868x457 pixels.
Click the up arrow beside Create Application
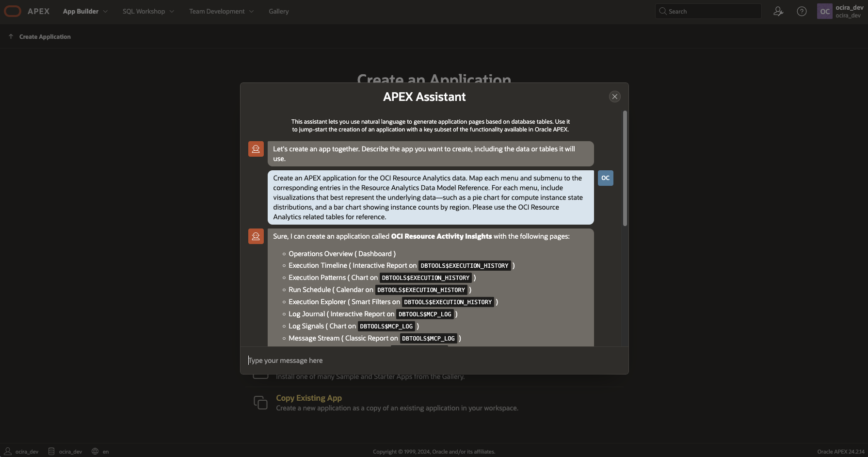[11, 36]
